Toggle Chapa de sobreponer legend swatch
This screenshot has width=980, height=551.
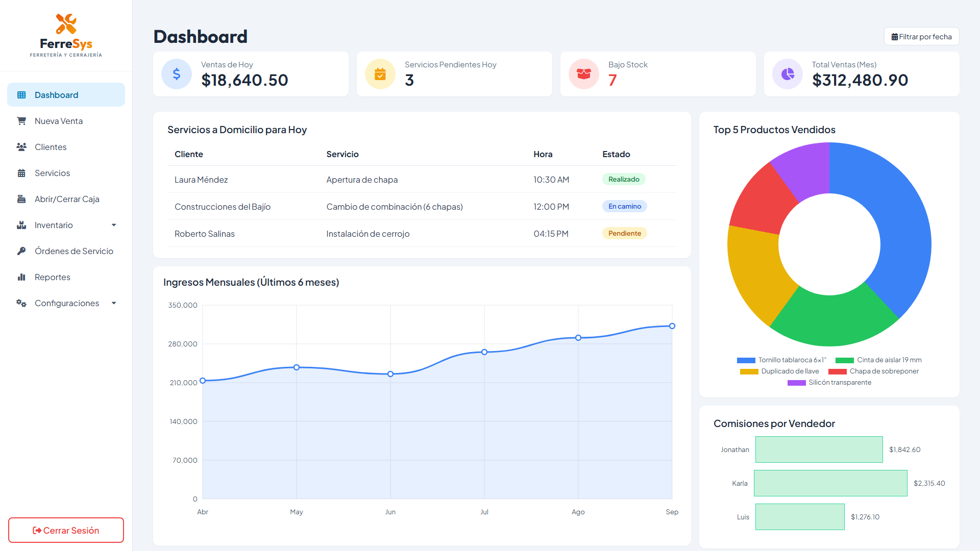tap(837, 371)
